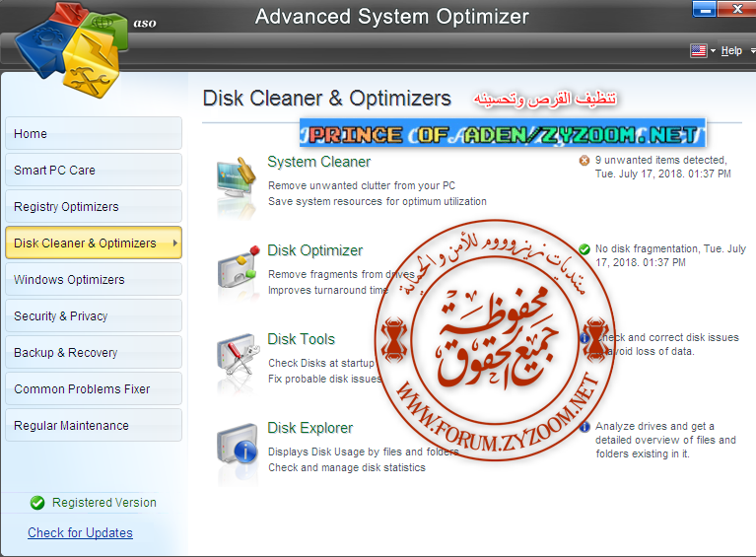This screenshot has height=557, width=756.
Task: Open the Disk Optimizer drive icon
Action: click(238, 267)
